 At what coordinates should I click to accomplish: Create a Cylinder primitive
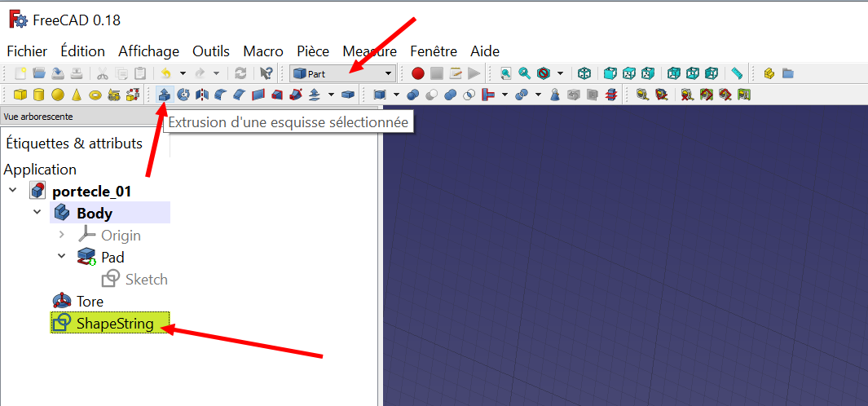[x=39, y=95]
